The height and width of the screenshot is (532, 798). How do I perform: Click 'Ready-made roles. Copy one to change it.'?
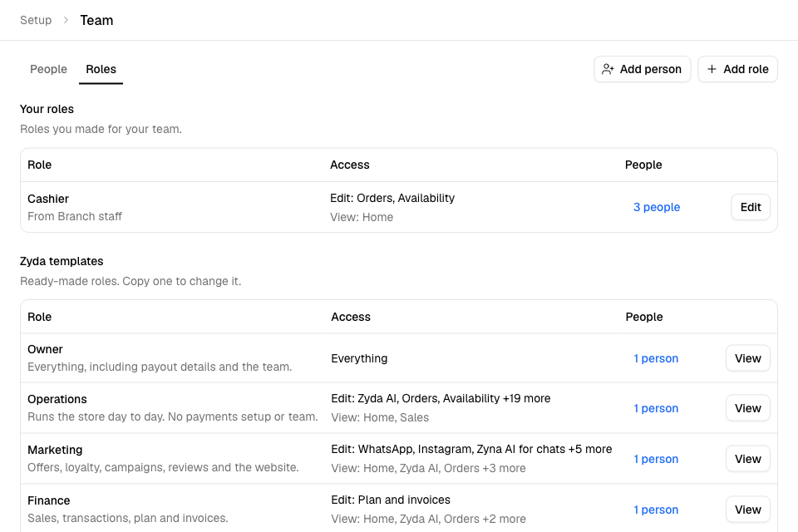[131, 282]
